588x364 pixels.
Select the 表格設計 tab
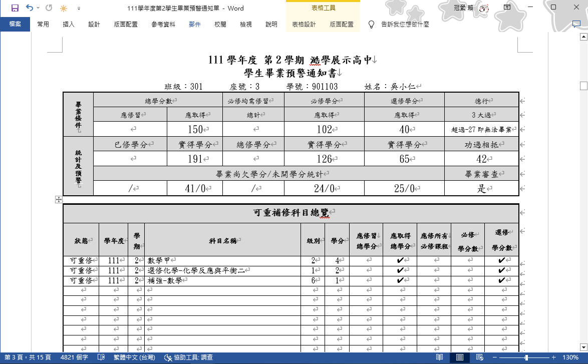tap(304, 25)
